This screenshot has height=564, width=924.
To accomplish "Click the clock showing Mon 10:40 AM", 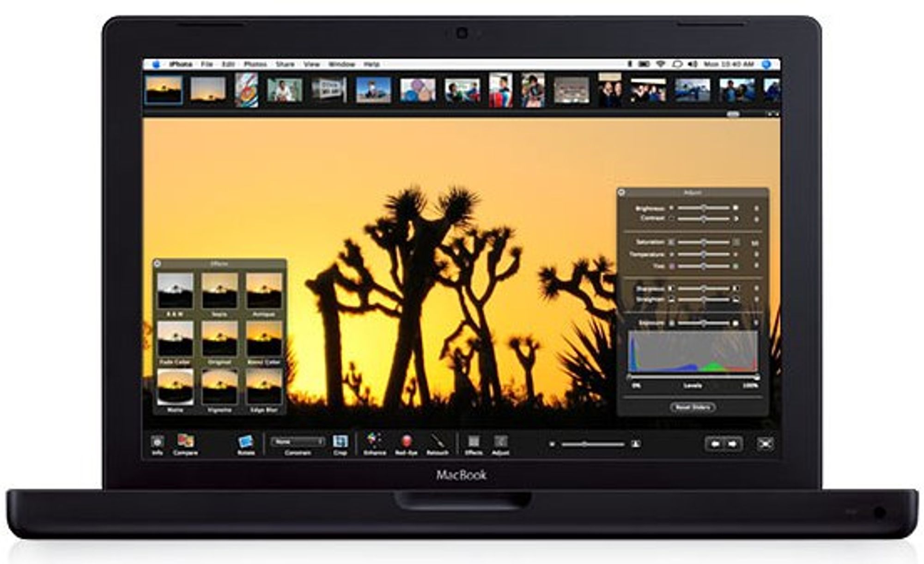I will tap(729, 64).
